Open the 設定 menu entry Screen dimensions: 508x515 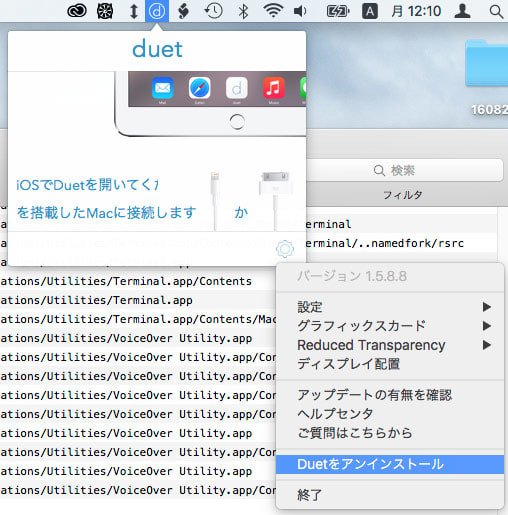coord(390,307)
